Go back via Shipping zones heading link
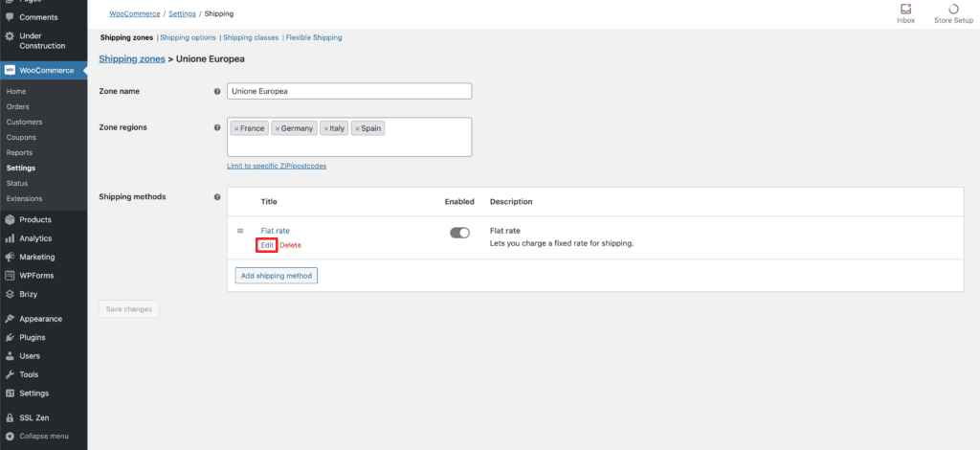The image size is (980, 450). pyautogui.click(x=132, y=58)
